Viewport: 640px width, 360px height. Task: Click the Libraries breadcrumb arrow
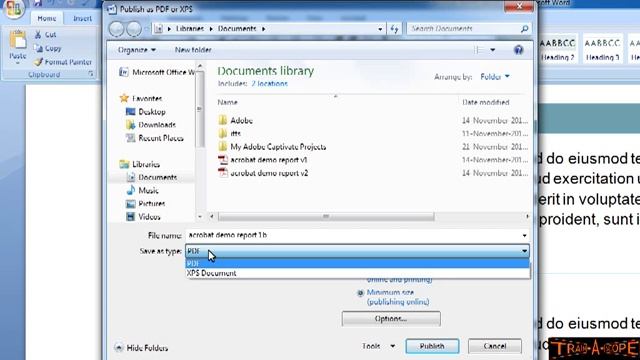211,29
